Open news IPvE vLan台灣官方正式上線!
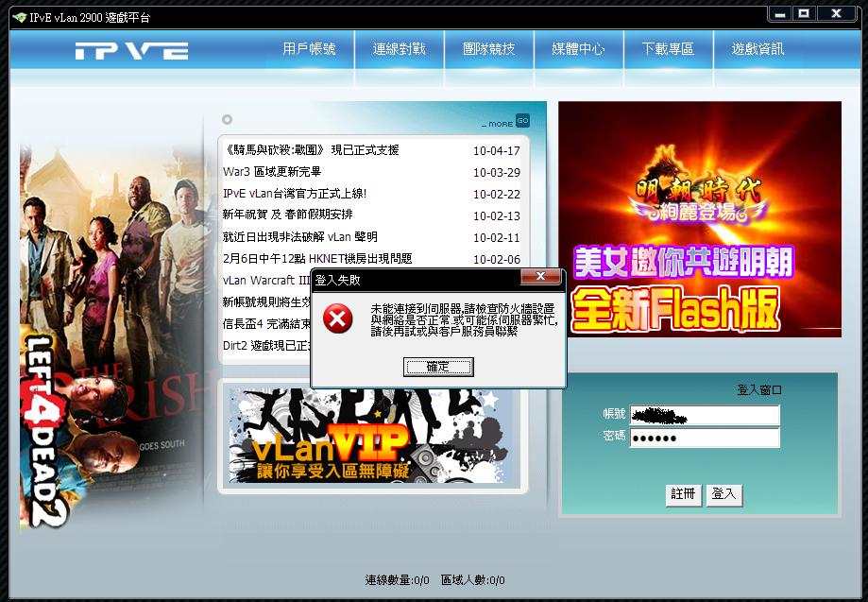Screen dimensions: 868x602 coord(295,194)
